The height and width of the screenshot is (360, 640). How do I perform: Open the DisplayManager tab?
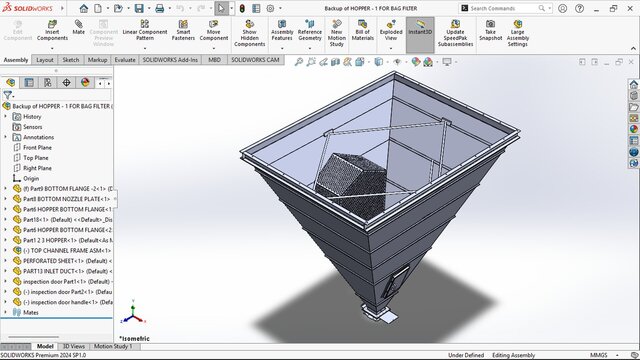click(85, 82)
